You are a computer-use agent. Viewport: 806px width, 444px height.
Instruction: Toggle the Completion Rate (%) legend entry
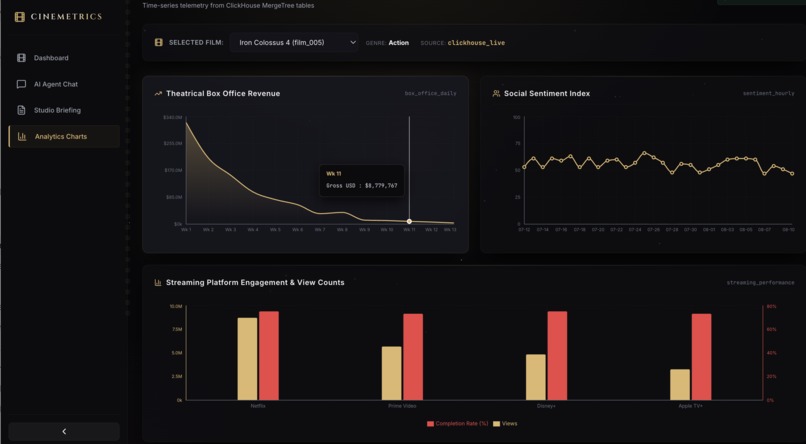coord(457,424)
